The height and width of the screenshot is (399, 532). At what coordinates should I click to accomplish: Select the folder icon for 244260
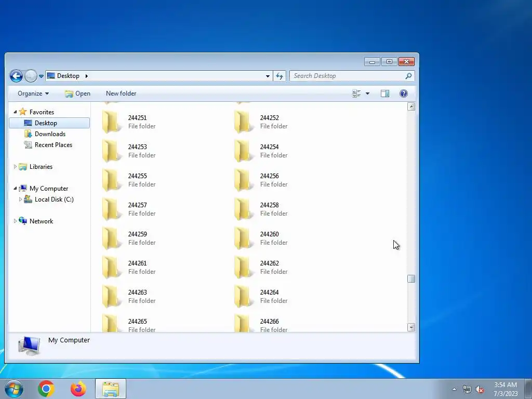[x=244, y=238]
